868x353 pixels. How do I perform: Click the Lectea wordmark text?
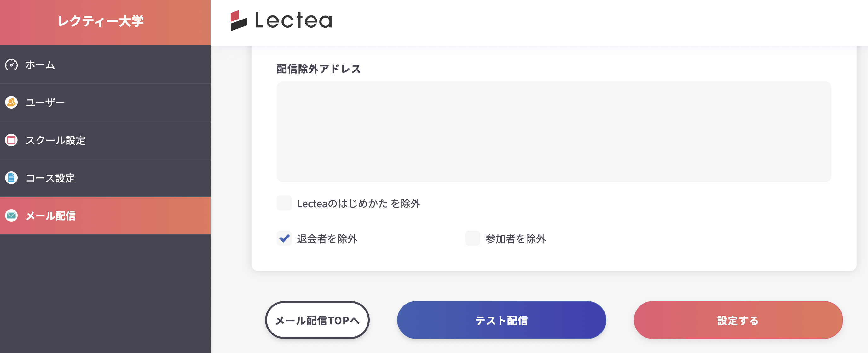point(293,20)
